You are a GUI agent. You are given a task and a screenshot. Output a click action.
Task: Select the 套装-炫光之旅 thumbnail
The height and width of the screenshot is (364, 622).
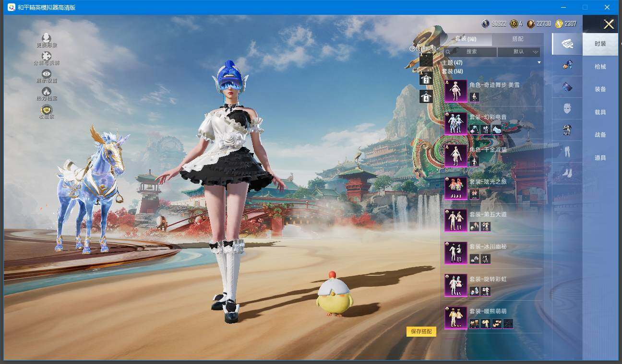pyautogui.click(x=456, y=188)
